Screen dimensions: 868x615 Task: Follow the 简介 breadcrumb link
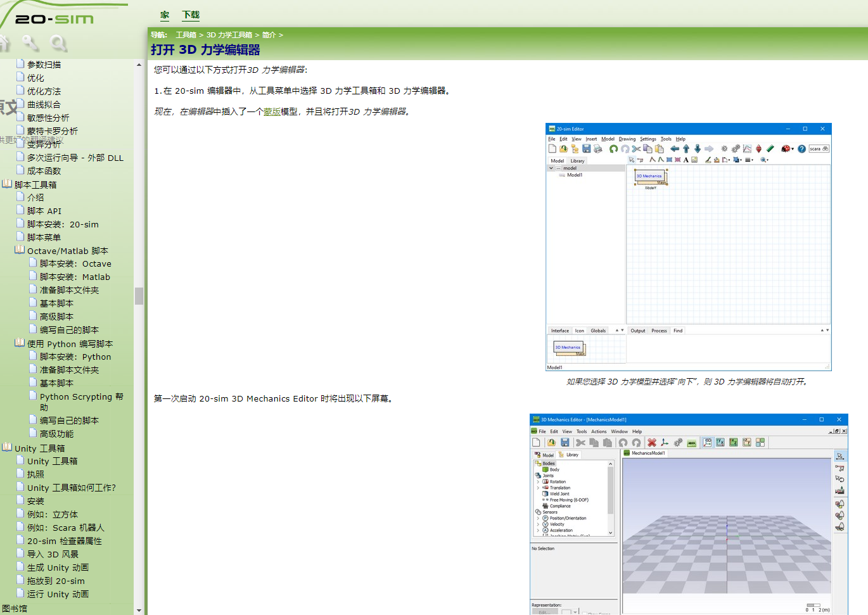click(x=269, y=35)
